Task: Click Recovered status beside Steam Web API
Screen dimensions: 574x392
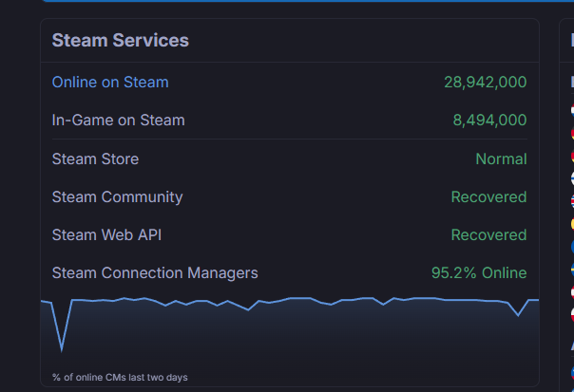Action: (488, 235)
